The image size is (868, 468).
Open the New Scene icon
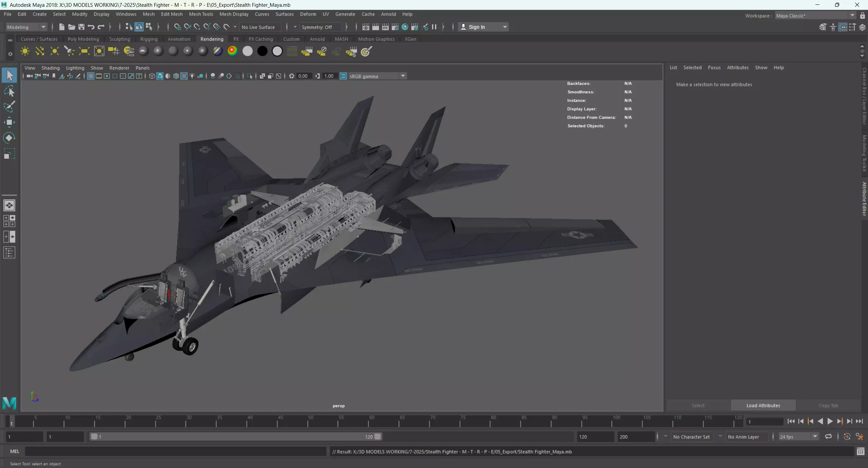(x=61, y=27)
